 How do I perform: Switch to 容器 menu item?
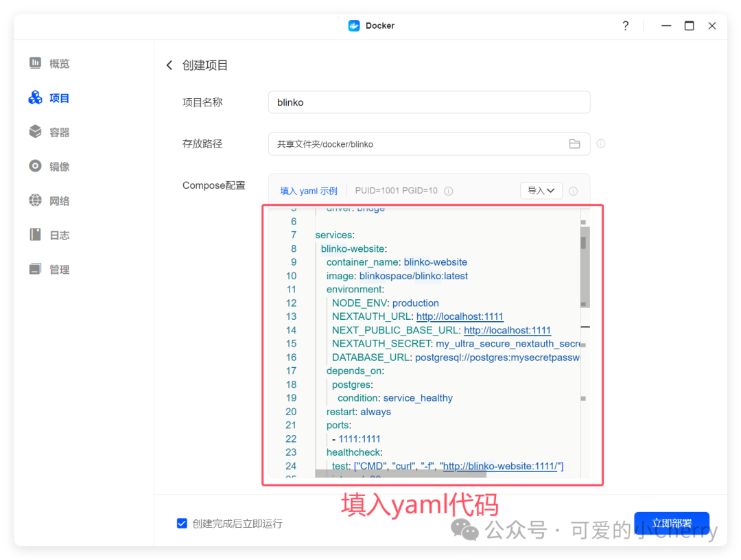[60, 132]
